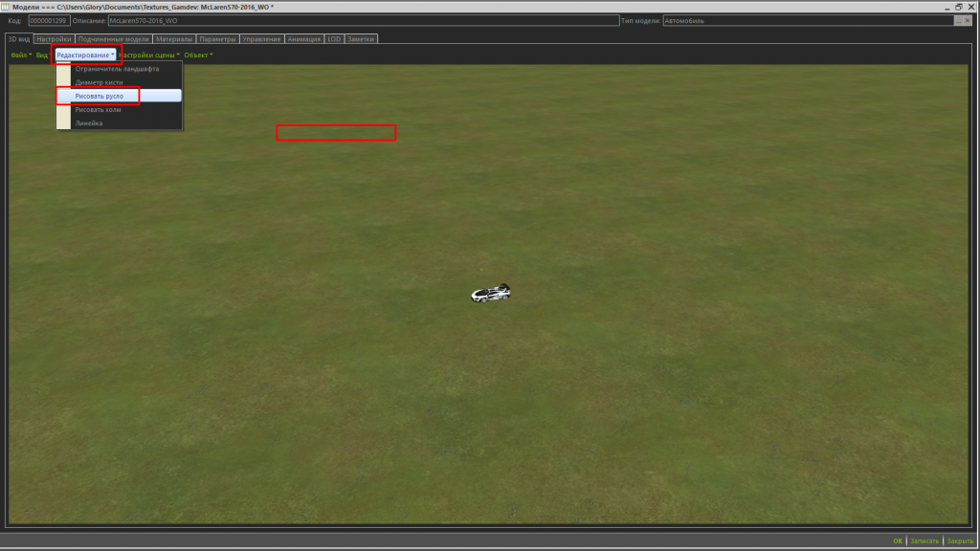Switch to the Настройки tab
The image size is (980, 551).
[x=54, y=38]
